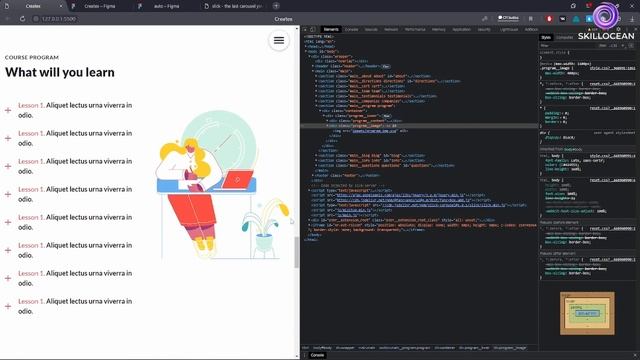The width and height of the screenshot is (640, 360).
Task: Reload the page with the refresh button
Action: pyautogui.click(x=22, y=19)
